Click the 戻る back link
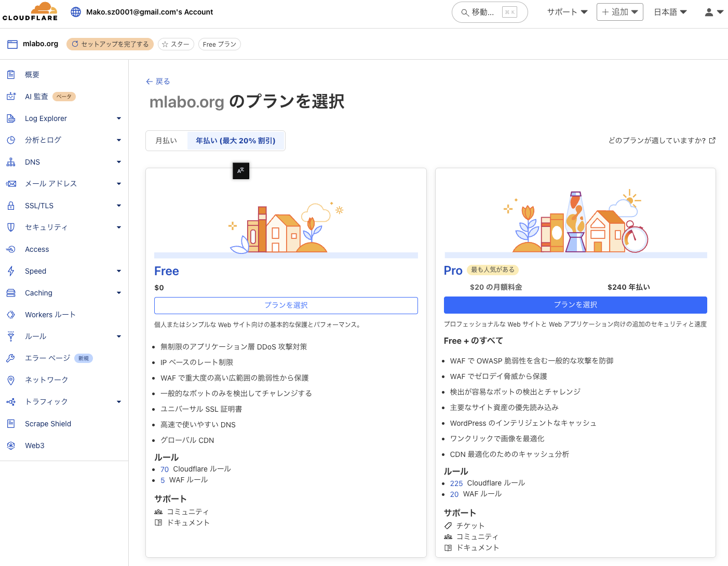This screenshot has width=728, height=566. (x=158, y=81)
